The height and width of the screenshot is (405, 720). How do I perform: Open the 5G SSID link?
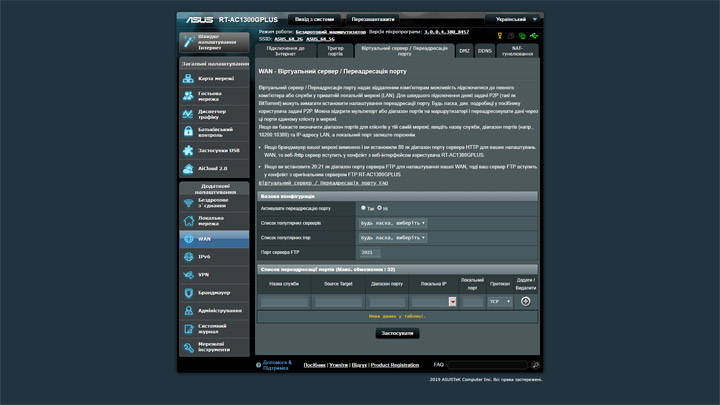click(x=320, y=39)
